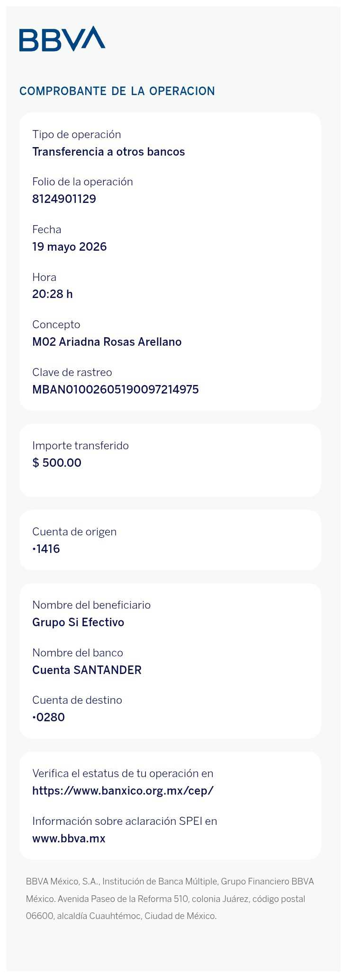This screenshot has width=341, height=980.
Task: Click the date 19 mayo 2026
Action: (x=70, y=246)
